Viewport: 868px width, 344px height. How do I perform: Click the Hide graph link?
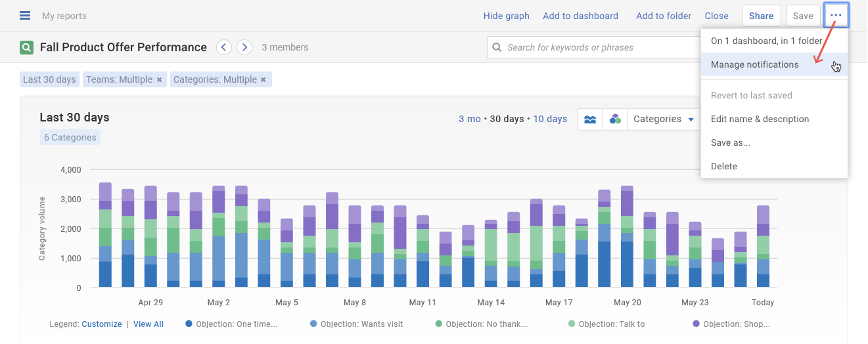506,16
